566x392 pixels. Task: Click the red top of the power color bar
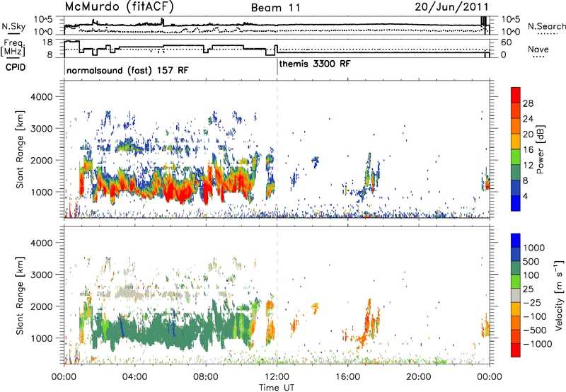pyautogui.click(x=516, y=95)
